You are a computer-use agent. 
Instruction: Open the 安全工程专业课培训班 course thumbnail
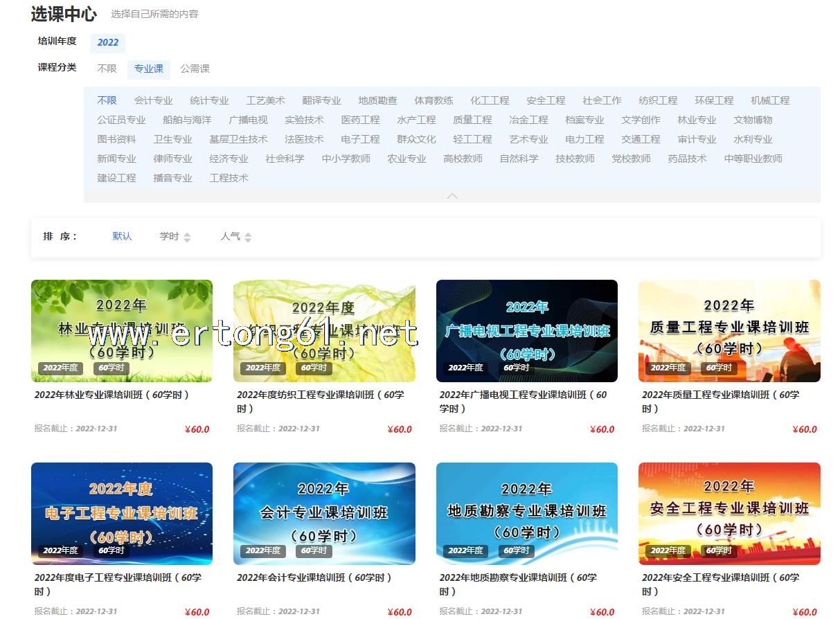point(729,514)
